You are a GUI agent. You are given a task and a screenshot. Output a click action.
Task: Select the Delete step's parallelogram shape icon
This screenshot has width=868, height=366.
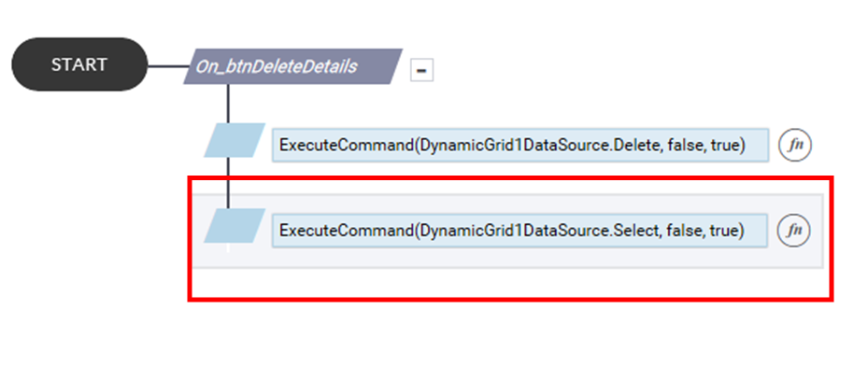click(x=235, y=140)
